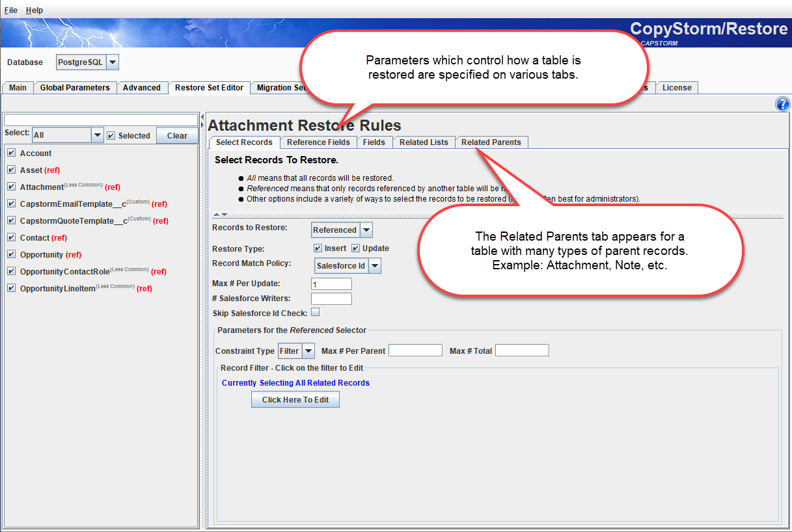The height and width of the screenshot is (532, 792).
Task: Click the Max # Per Parent field
Action: coord(415,351)
